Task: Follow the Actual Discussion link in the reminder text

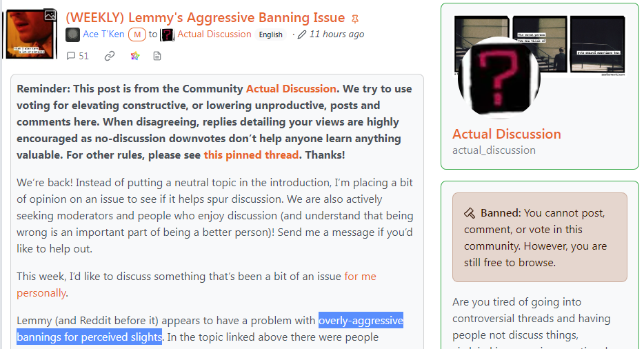Action: click(291, 89)
